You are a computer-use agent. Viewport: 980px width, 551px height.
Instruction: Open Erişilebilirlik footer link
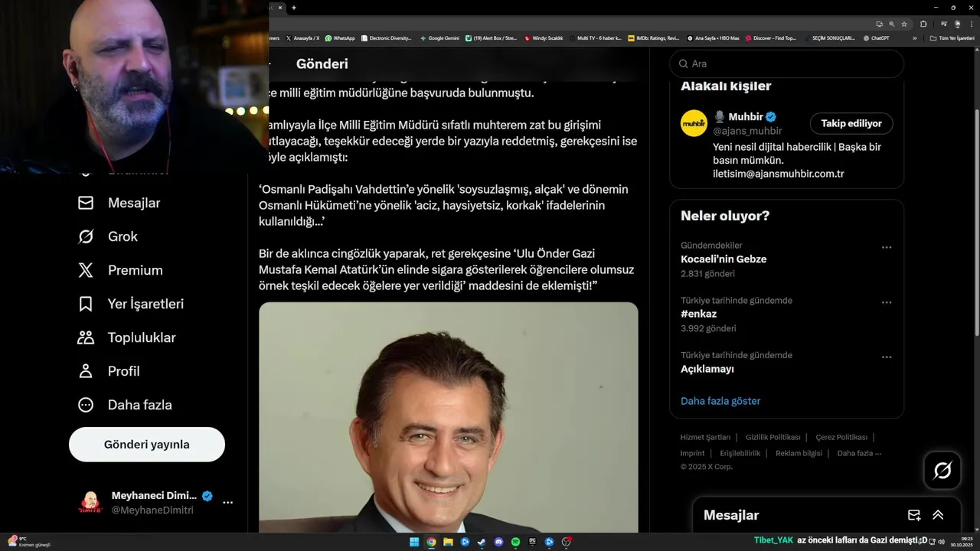click(x=740, y=453)
